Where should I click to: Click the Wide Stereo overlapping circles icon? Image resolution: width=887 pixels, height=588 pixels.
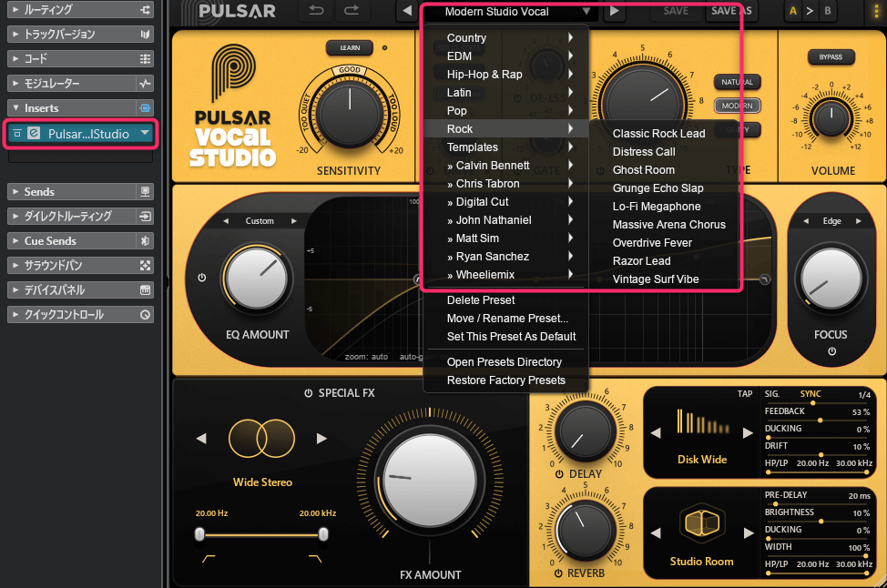(262, 438)
